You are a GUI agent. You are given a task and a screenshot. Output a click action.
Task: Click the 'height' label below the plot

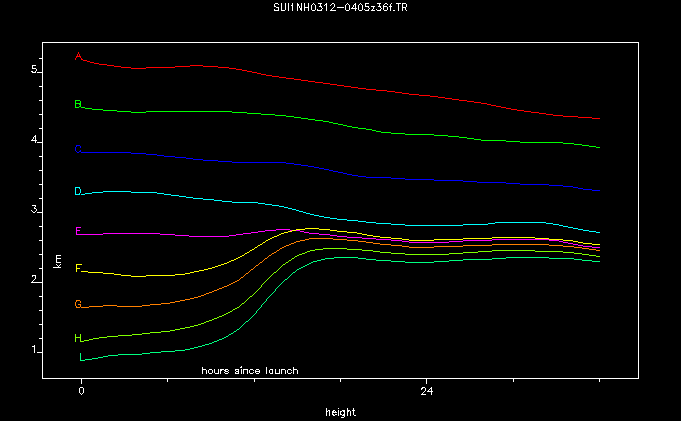(x=340, y=412)
